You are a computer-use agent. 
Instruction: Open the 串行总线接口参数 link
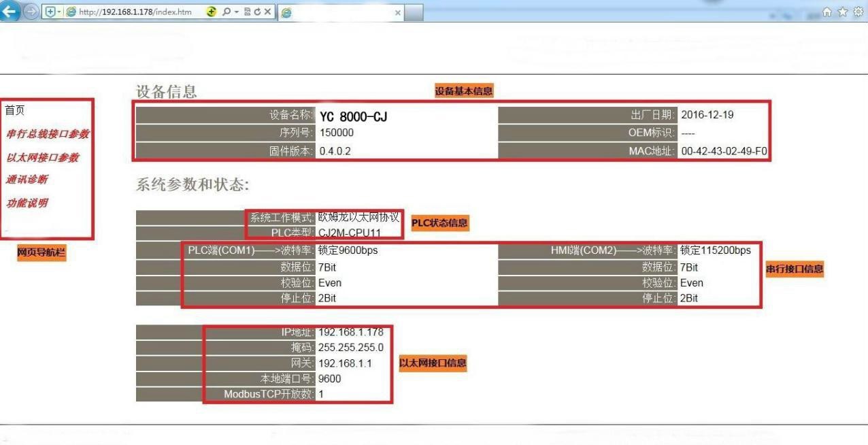tap(48, 134)
